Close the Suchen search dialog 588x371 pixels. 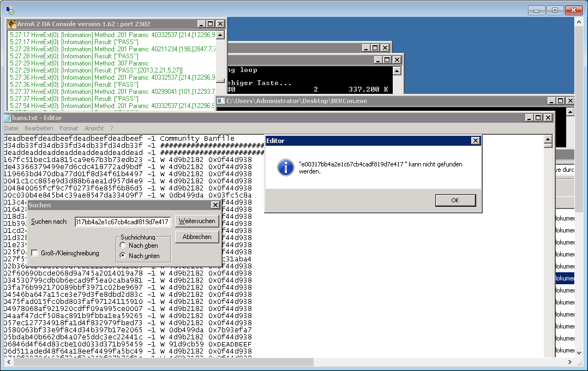point(215,205)
